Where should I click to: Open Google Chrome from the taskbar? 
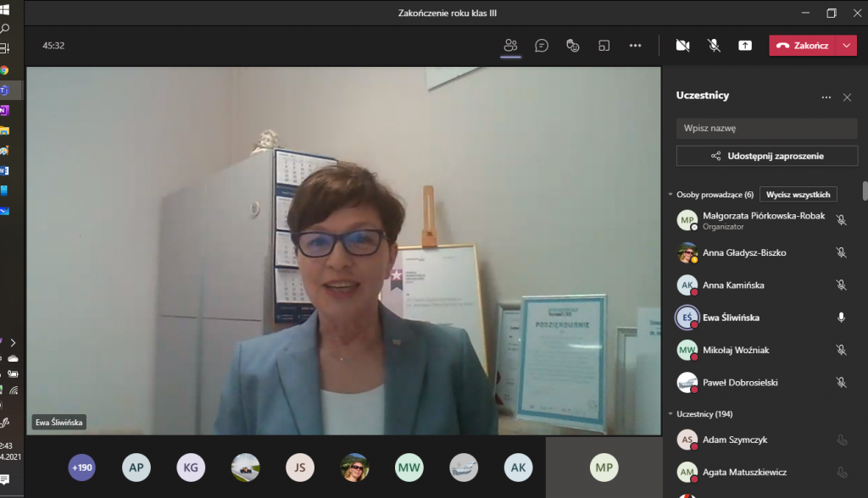point(4,70)
